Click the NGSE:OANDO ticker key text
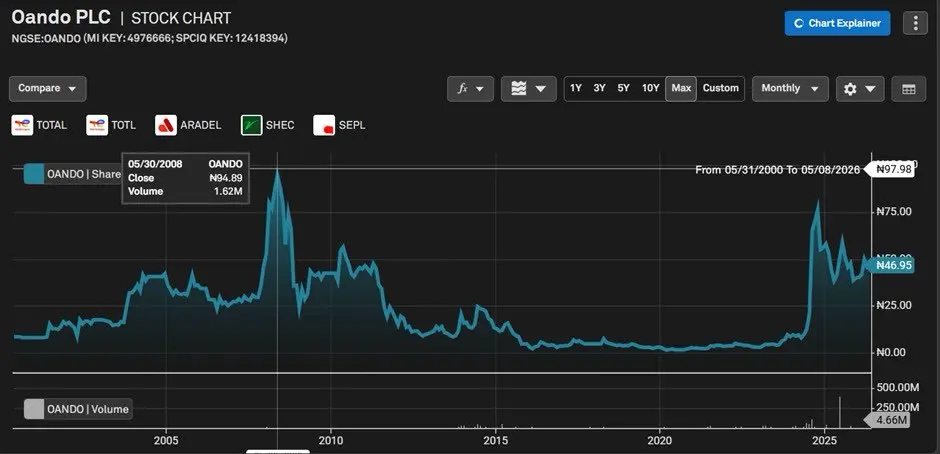 tap(150, 38)
